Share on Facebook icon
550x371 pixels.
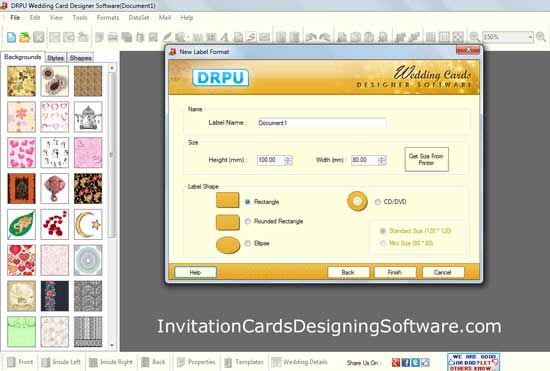click(405, 362)
